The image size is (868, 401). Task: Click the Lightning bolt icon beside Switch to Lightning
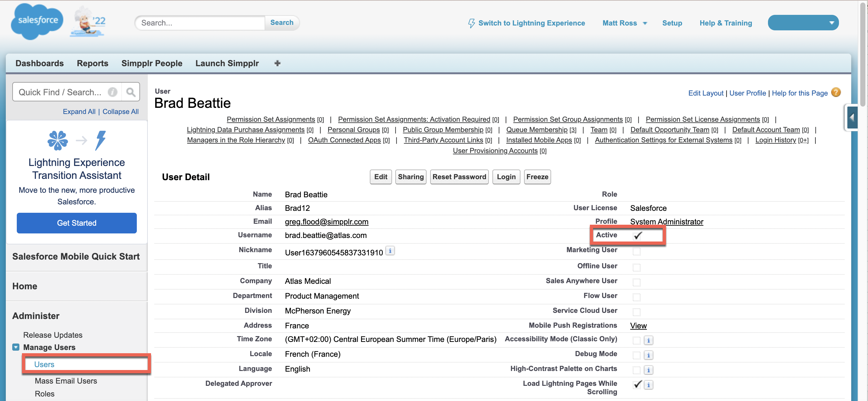tap(471, 23)
